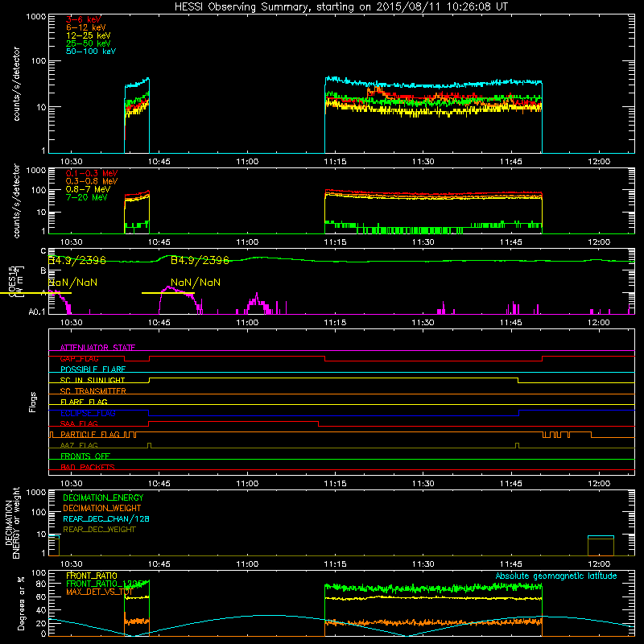Click the 0.3-0.8 MeV legend entry
This screenshot has width=644, height=644.
[x=92, y=181]
